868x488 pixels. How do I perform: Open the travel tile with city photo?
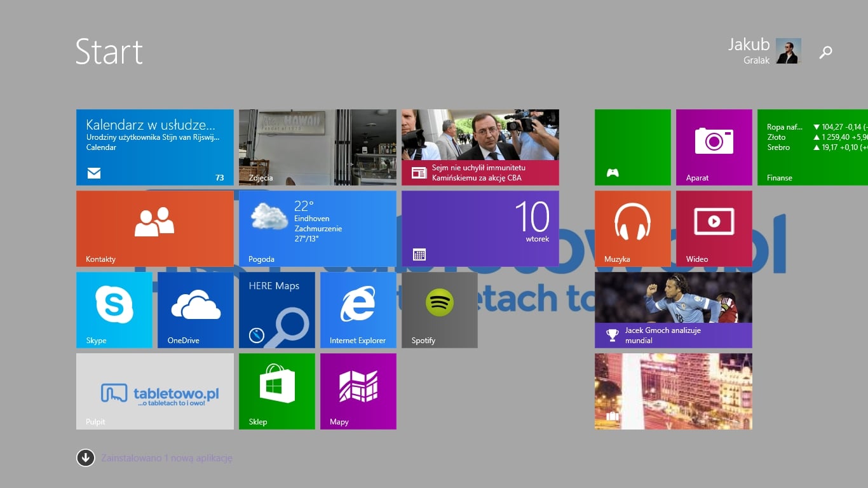[x=674, y=391]
